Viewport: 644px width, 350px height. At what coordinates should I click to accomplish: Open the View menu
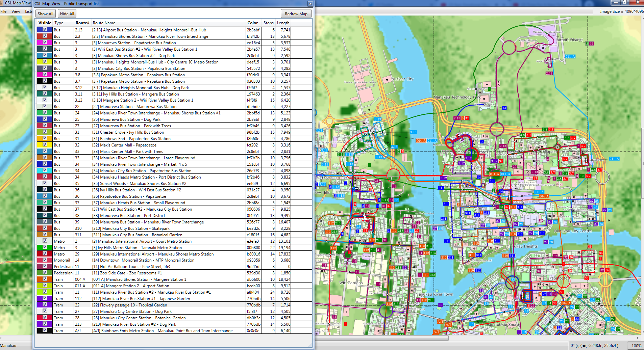click(16, 11)
